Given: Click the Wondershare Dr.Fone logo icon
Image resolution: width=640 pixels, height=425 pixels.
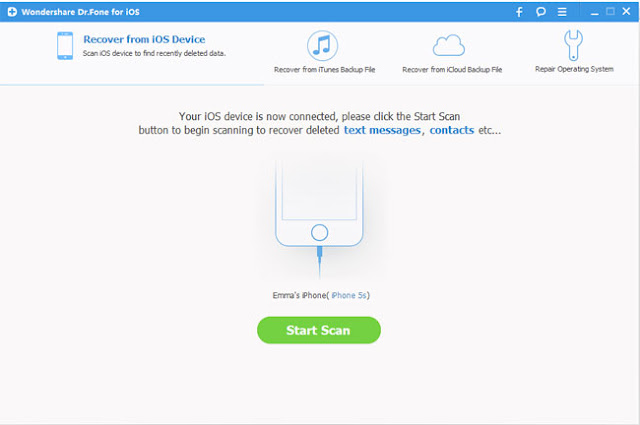Looking at the screenshot, I should 12,12.
